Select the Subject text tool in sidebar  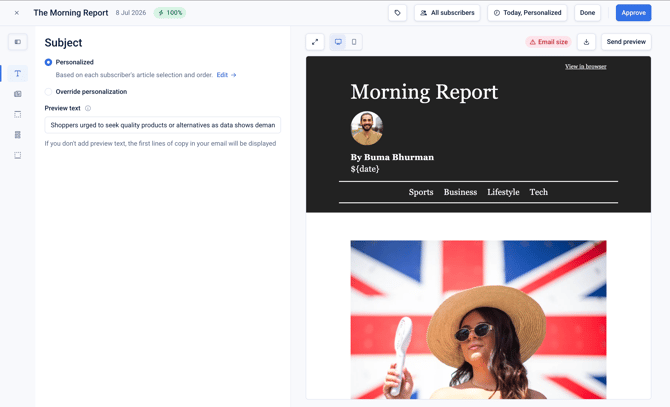click(18, 73)
